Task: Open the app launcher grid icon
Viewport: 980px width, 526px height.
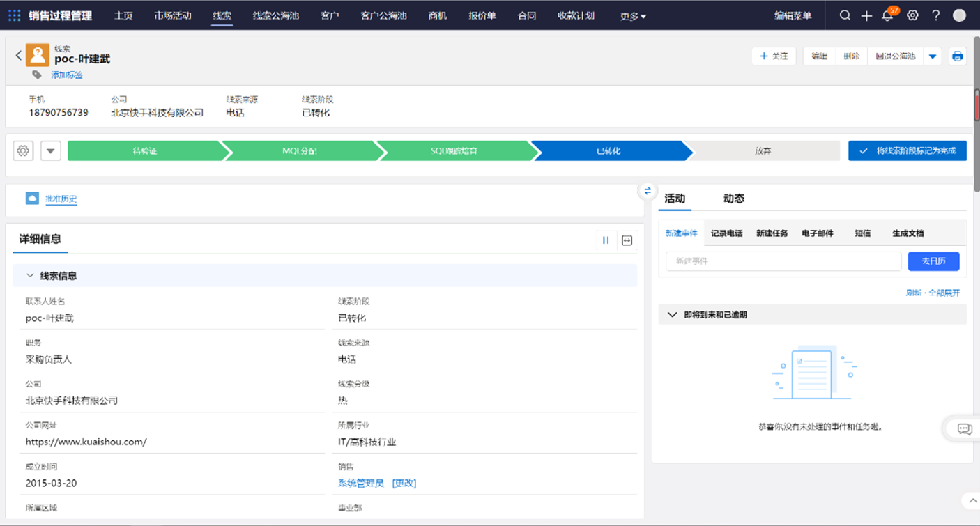Action: [x=14, y=15]
